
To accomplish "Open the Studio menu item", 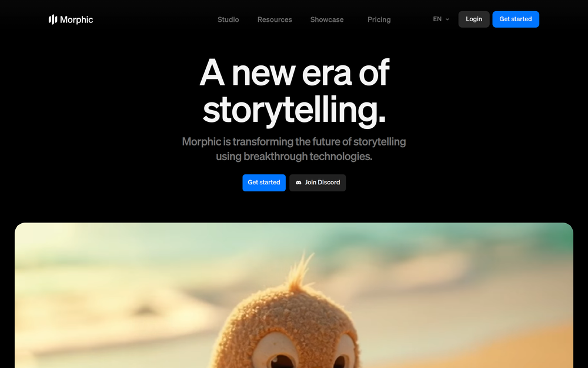I will pyautogui.click(x=228, y=19).
